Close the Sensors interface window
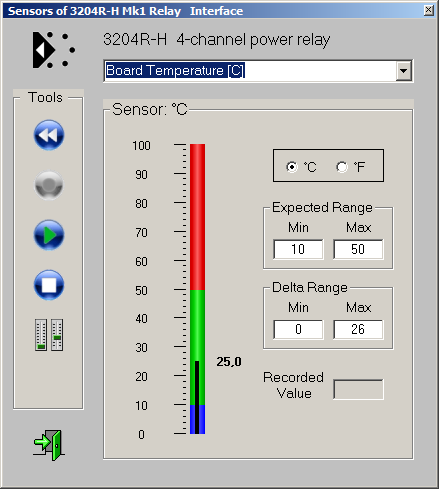Screen dimensions: 439x489 pos(429,10)
